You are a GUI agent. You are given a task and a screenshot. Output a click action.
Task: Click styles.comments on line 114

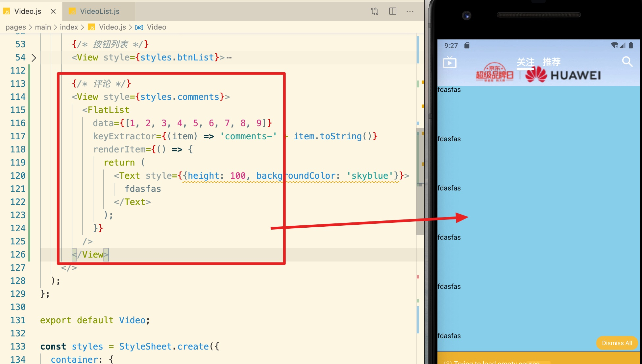coord(180,97)
